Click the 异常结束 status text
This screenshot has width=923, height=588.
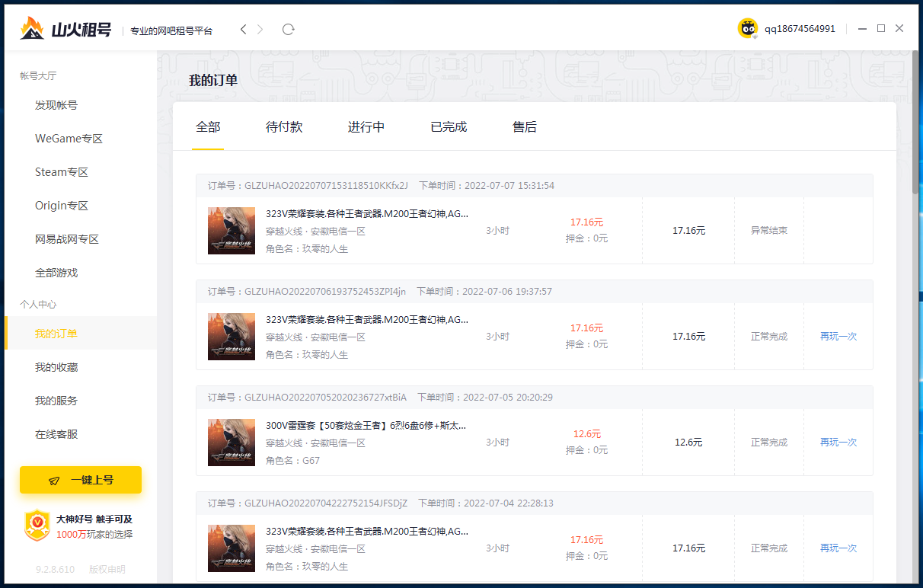click(769, 231)
